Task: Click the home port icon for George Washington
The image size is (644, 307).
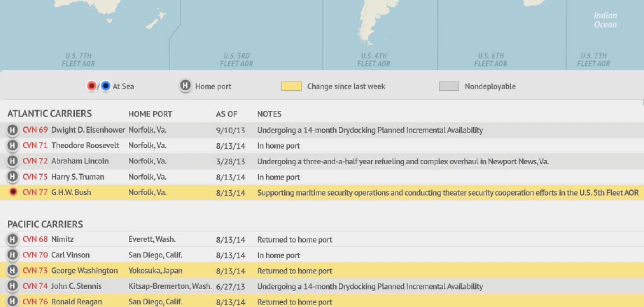Action: pyautogui.click(x=12, y=271)
